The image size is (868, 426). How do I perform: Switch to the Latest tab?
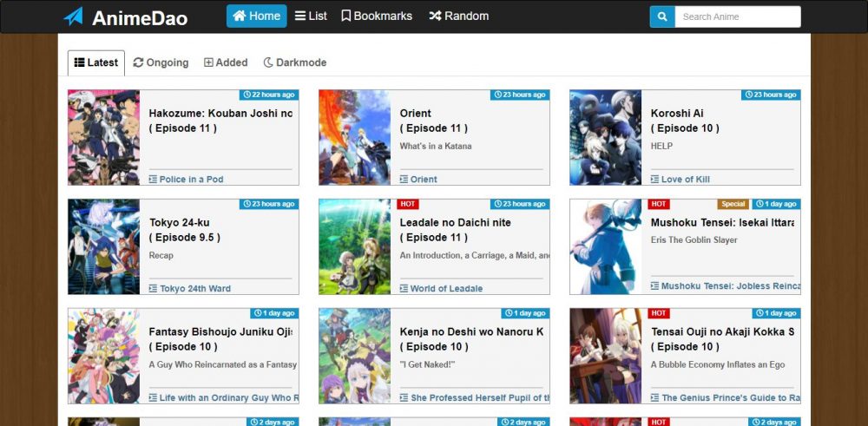[x=96, y=62]
